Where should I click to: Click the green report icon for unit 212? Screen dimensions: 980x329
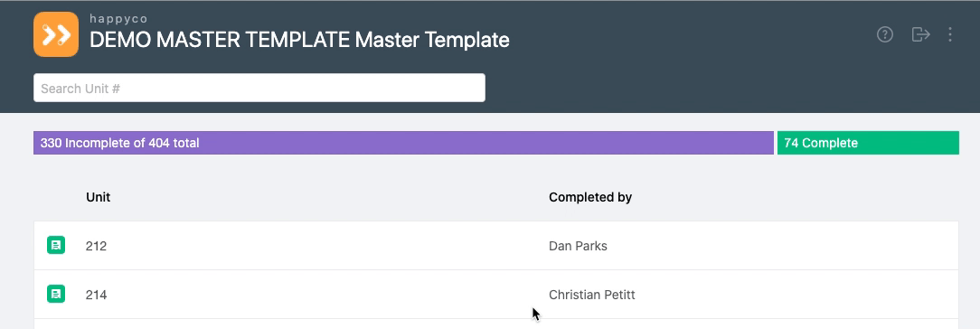56,245
